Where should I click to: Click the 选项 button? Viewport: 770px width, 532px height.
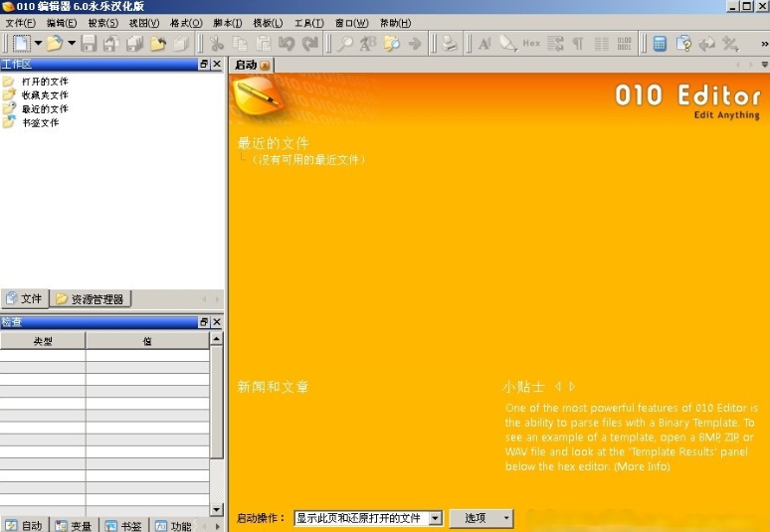481,518
